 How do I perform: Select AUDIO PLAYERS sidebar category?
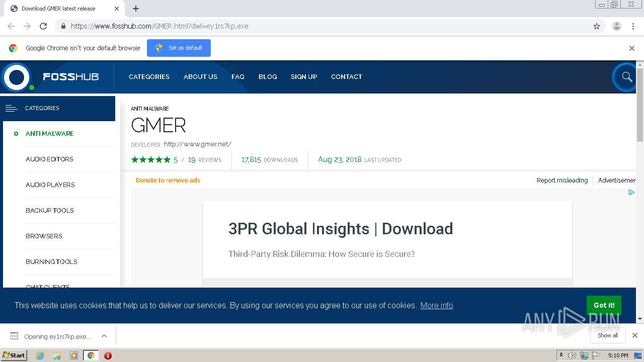click(50, 185)
